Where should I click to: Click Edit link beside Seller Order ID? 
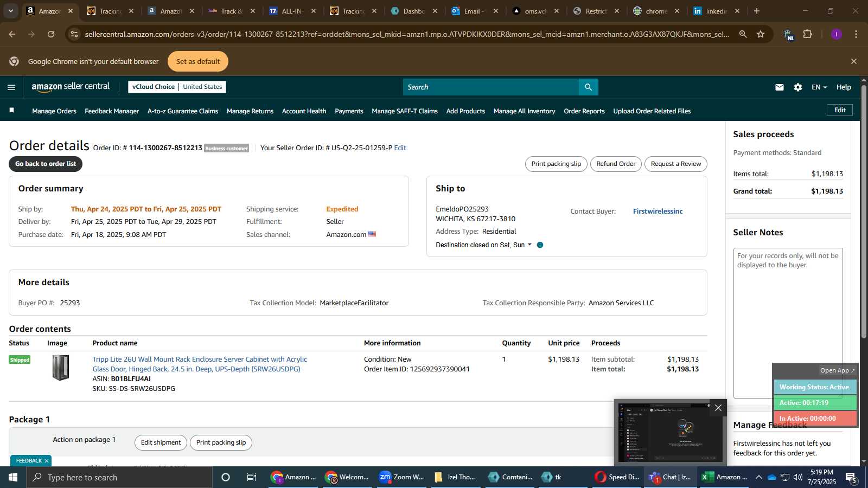400,147
